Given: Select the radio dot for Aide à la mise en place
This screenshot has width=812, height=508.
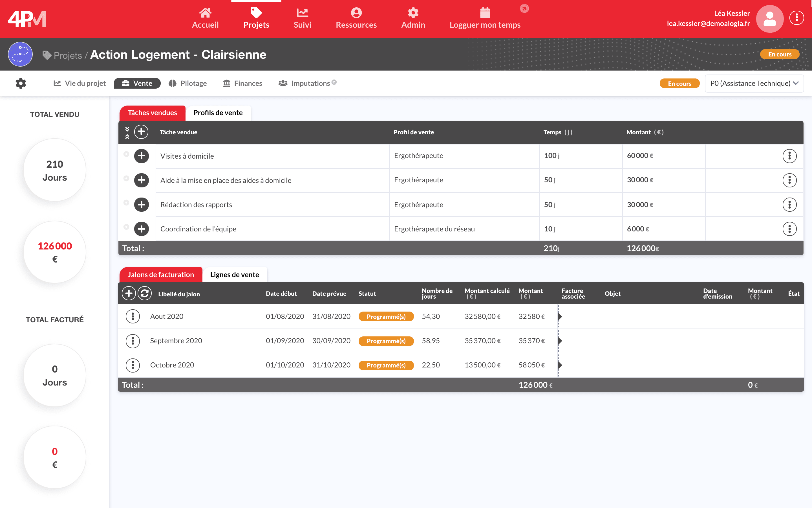Looking at the screenshot, I should 126,178.
